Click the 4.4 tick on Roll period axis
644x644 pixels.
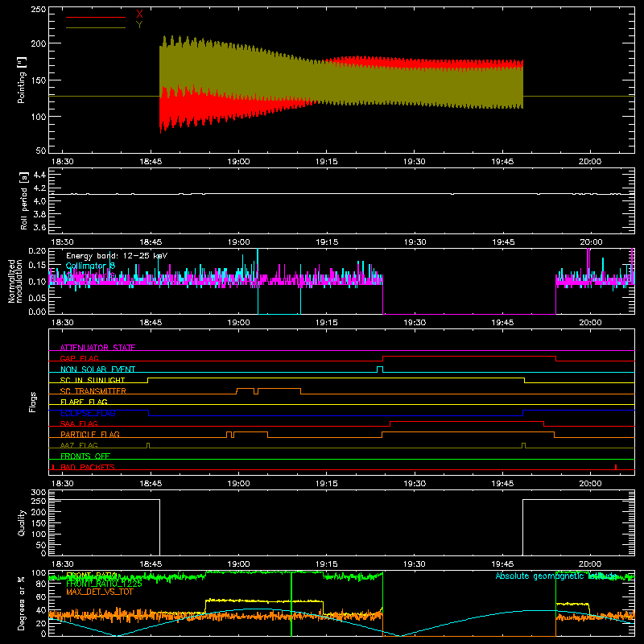(x=39, y=175)
